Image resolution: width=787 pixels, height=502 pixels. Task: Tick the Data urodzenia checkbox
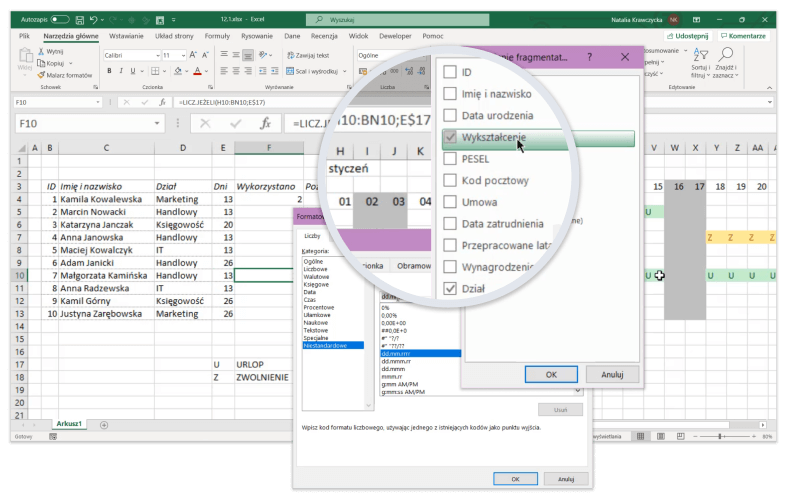[x=450, y=115]
